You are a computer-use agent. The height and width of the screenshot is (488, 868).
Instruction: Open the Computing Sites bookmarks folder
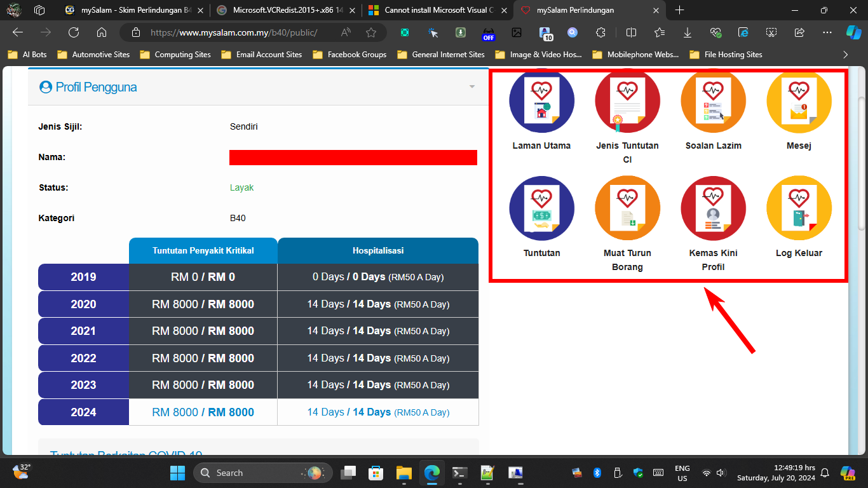click(175, 55)
